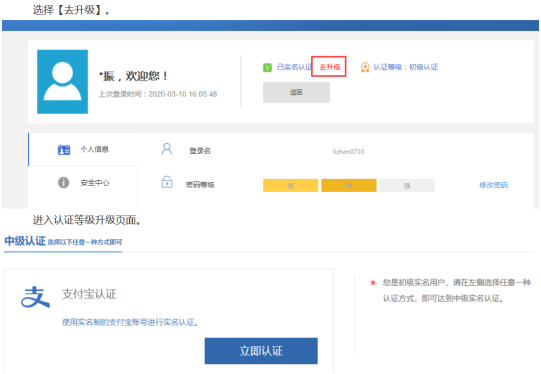Click the 登录名 label

click(200, 151)
